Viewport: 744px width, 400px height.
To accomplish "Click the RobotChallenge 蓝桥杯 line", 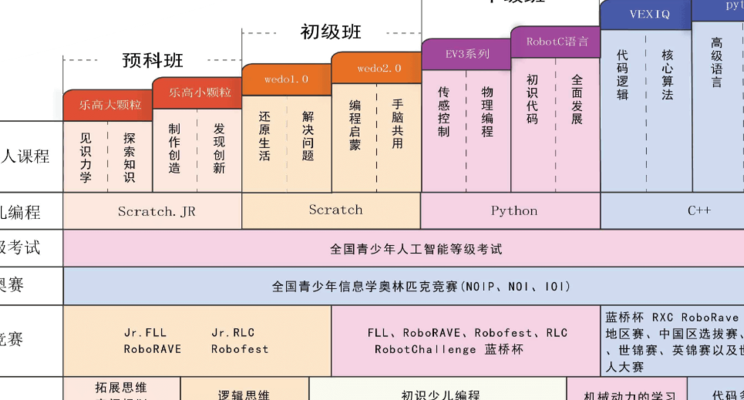I will coord(449,350).
